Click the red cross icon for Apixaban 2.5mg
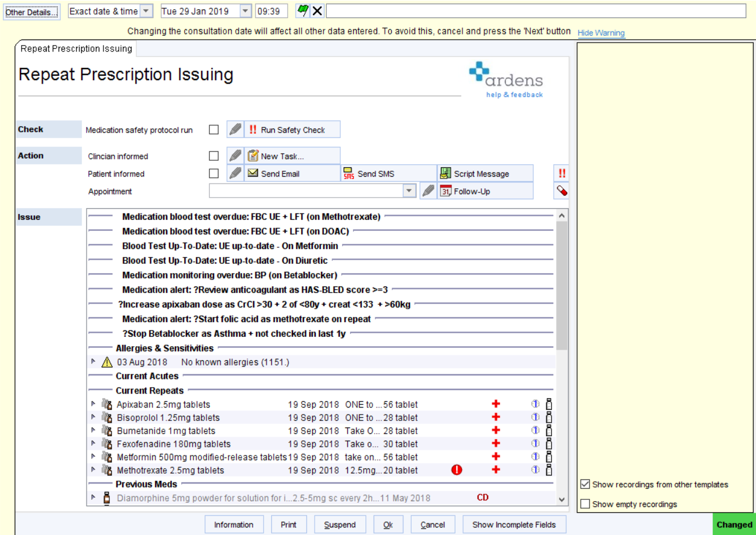 coord(496,404)
